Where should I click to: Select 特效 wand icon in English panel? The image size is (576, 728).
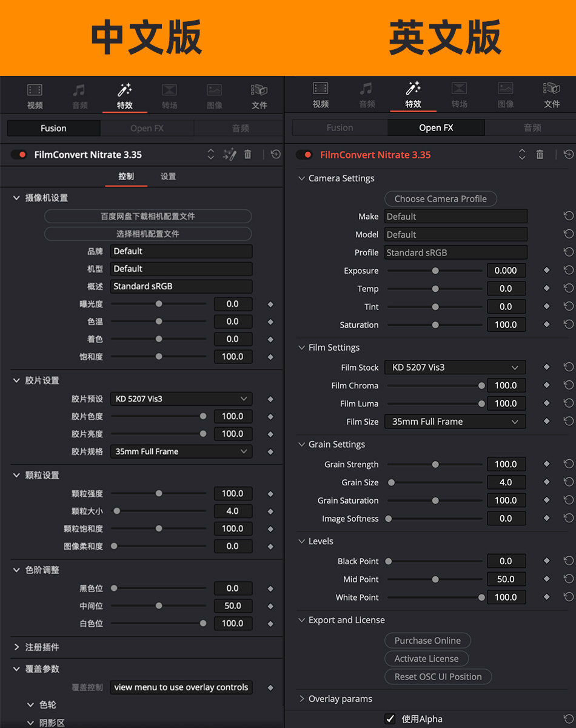(413, 89)
